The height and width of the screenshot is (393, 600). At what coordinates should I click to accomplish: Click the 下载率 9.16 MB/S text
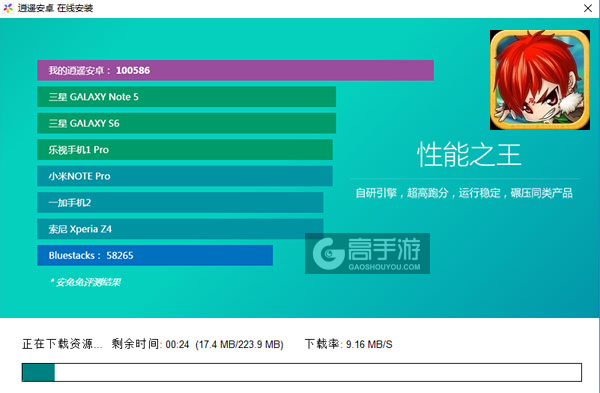click(x=349, y=344)
